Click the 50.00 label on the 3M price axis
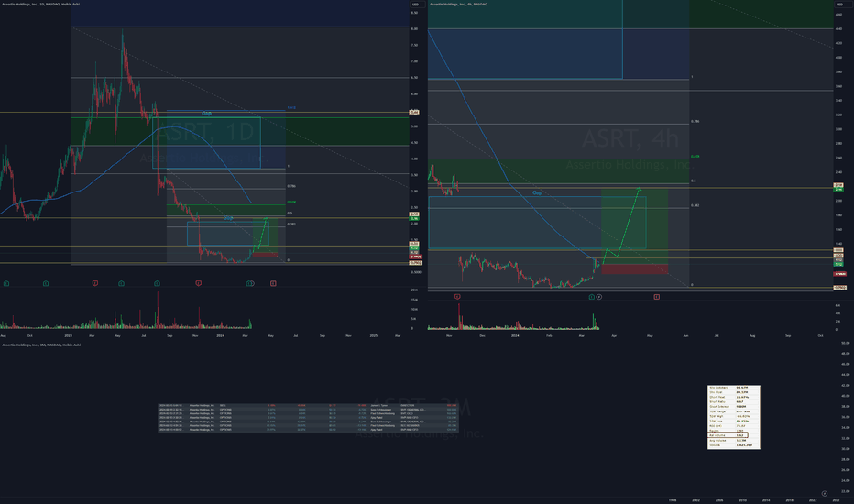 (845, 343)
